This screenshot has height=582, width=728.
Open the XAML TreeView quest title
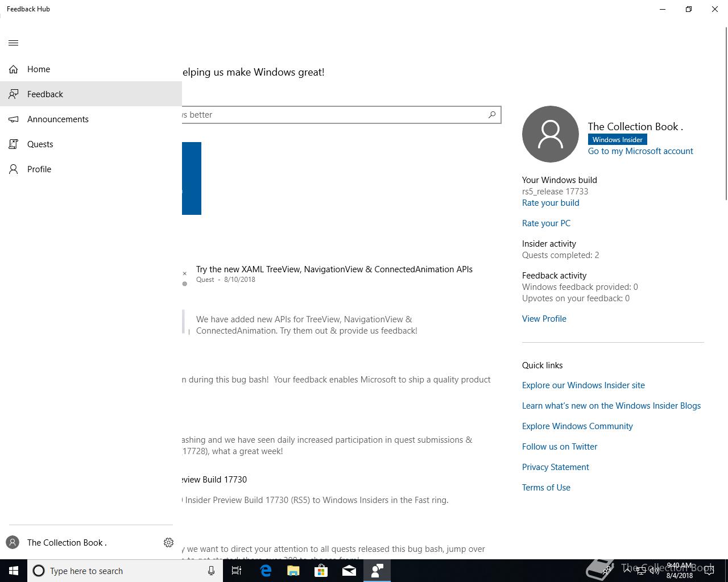pos(334,269)
